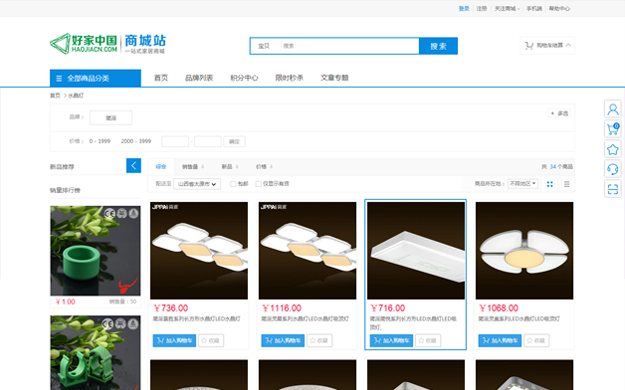The image size is (625, 390).
Task: Open the ¥1116.00 ceiling lamp thumbnail
Action: coord(307,250)
